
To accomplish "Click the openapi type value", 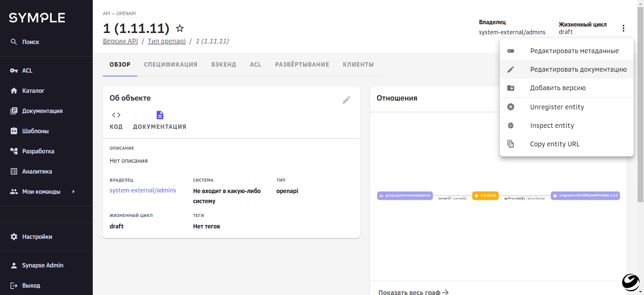I will pyautogui.click(x=287, y=191).
